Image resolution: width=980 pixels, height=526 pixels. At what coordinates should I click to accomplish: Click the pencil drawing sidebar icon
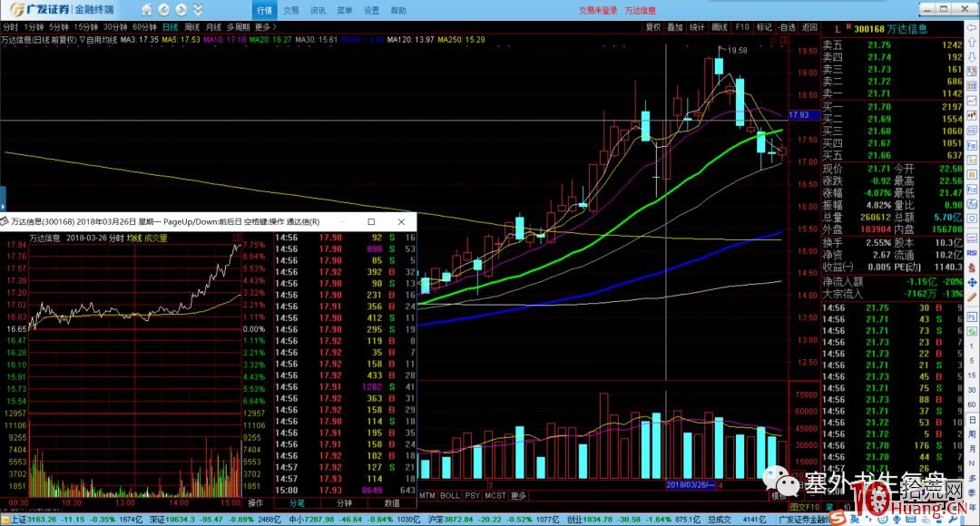[x=973, y=297]
